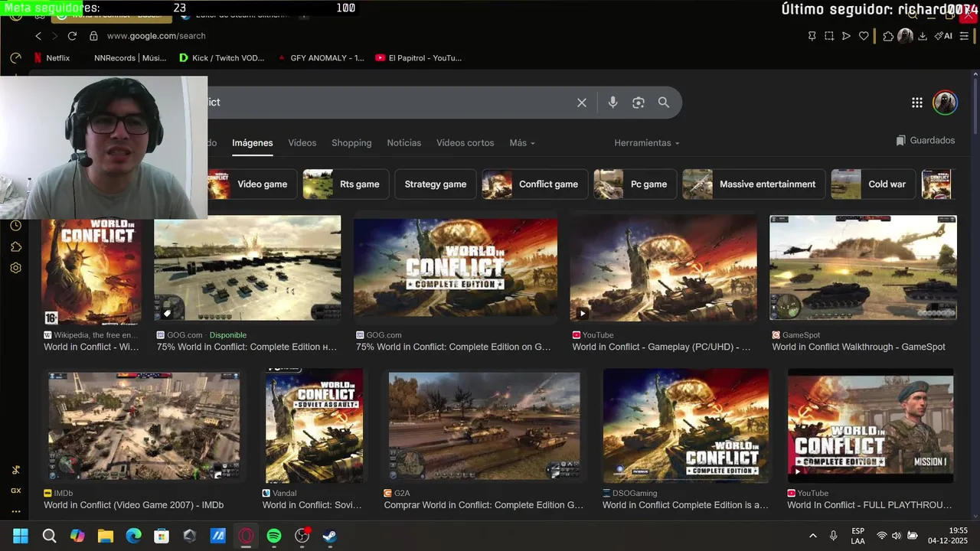
Task: Open YouTube Gameplay (PC/UHD) thumbnail
Action: coord(663,268)
